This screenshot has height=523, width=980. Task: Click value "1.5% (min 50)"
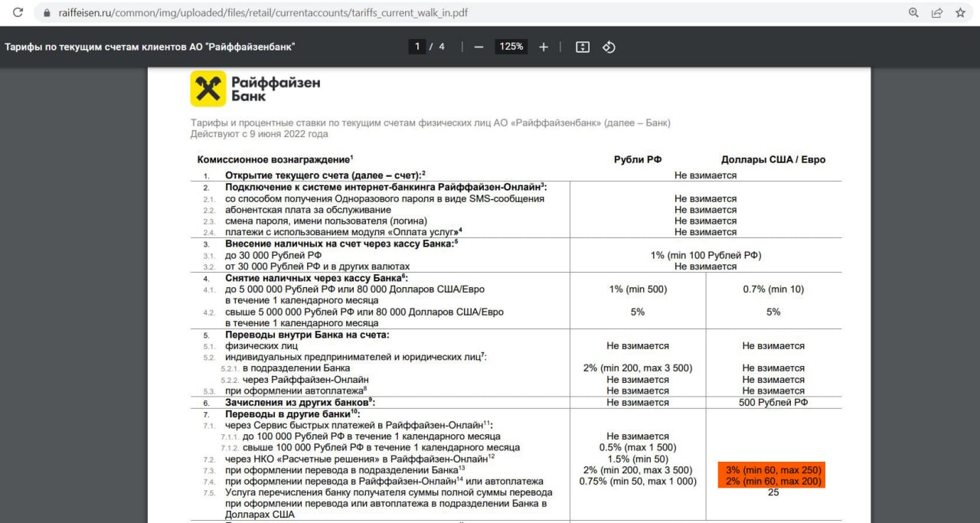(637, 459)
